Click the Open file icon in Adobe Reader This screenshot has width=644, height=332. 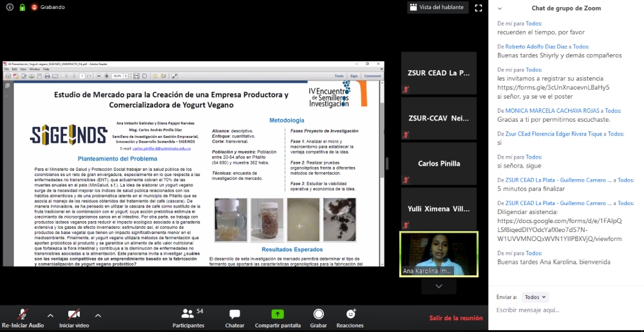coord(8,76)
